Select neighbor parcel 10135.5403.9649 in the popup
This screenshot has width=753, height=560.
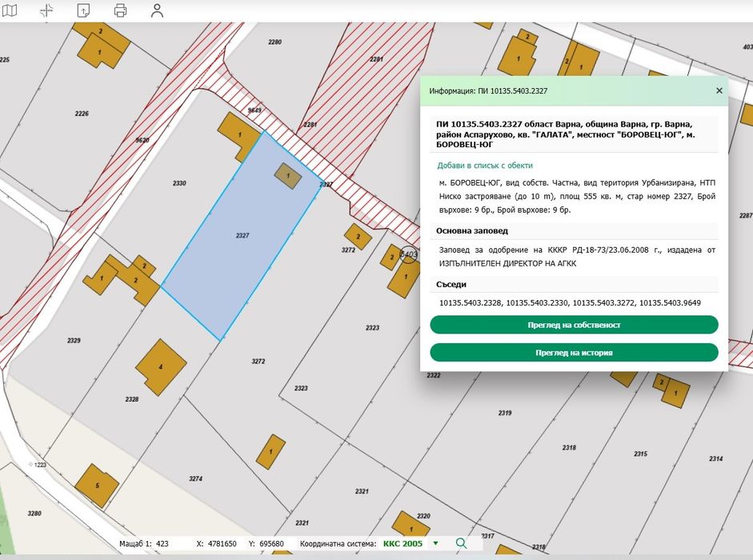click(x=670, y=302)
